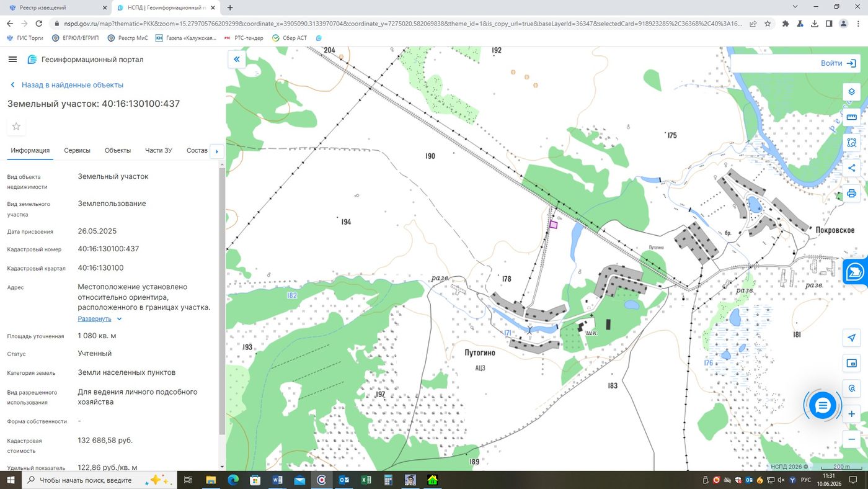Locate me with the navigation arrow icon
The width and height of the screenshot is (868, 489).
click(851, 338)
